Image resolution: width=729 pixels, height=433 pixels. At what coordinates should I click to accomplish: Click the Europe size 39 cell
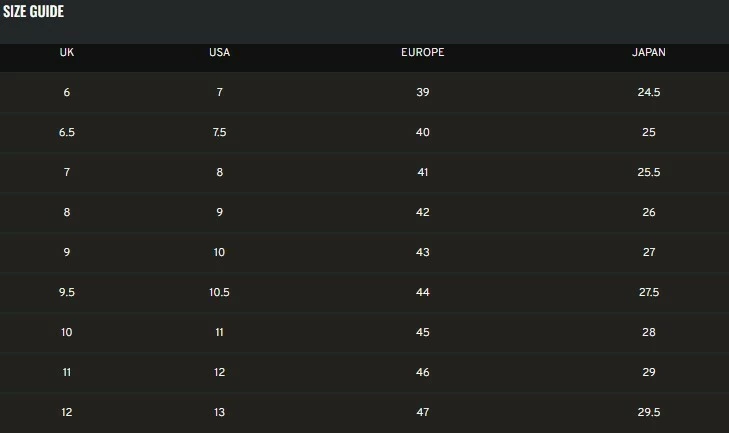(x=422, y=92)
